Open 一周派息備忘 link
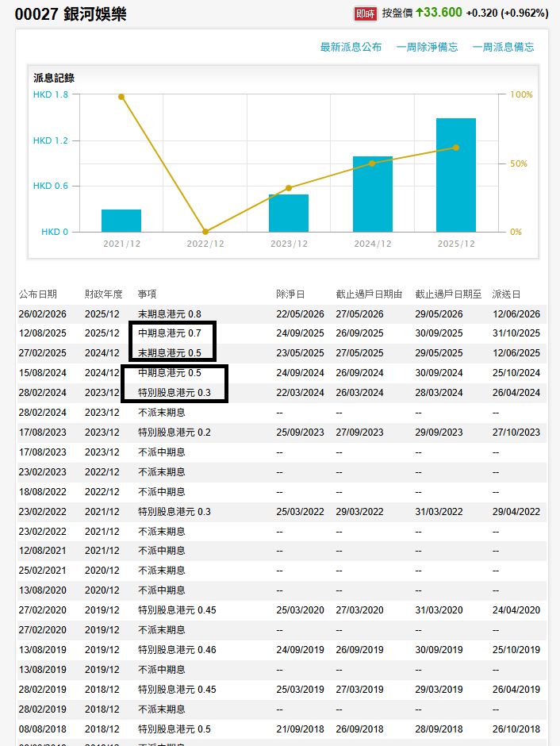This screenshot has width=560, height=746. (x=503, y=47)
